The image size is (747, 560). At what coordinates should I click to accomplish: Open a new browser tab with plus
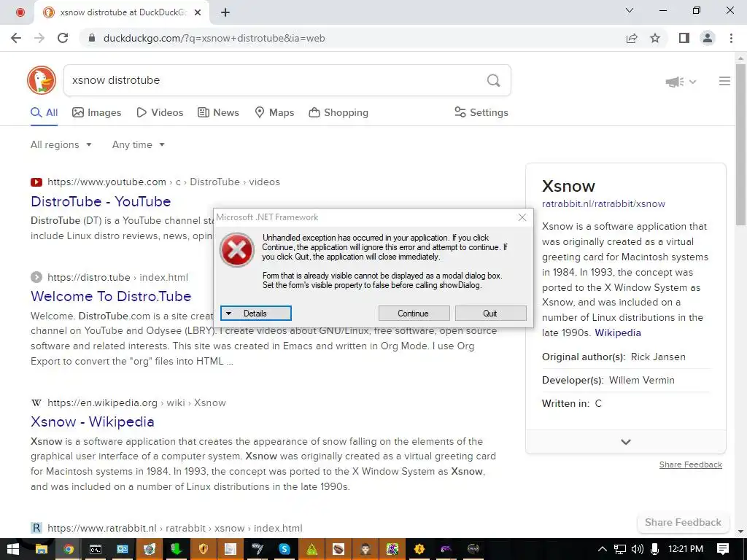pyautogui.click(x=225, y=12)
